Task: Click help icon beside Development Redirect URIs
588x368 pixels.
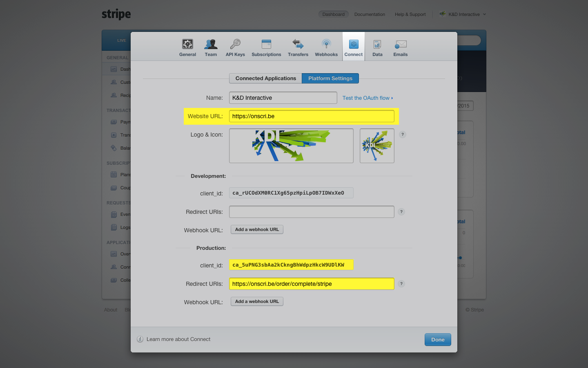Action: coord(401,212)
